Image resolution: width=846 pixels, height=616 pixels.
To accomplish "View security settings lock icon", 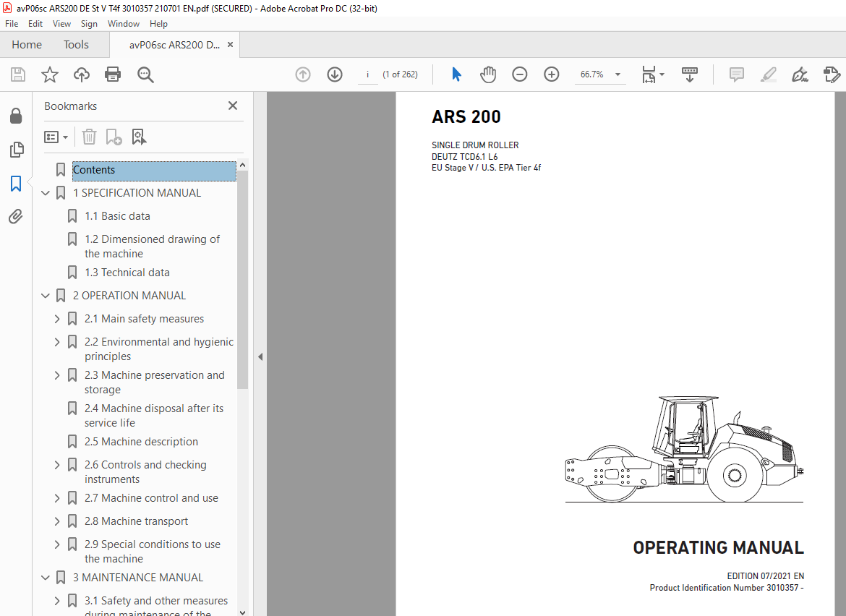I will [x=16, y=116].
